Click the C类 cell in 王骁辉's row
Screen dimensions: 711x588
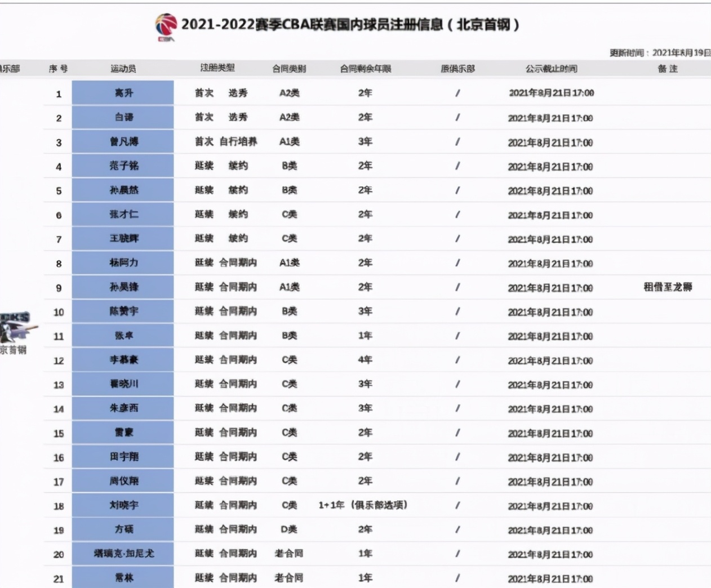point(290,238)
